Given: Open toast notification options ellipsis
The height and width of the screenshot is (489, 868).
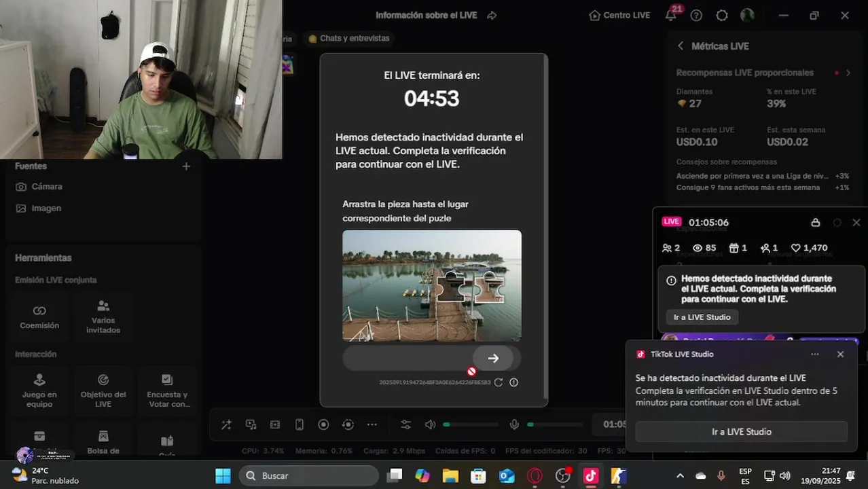Looking at the screenshot, I should tap(815, 355).
